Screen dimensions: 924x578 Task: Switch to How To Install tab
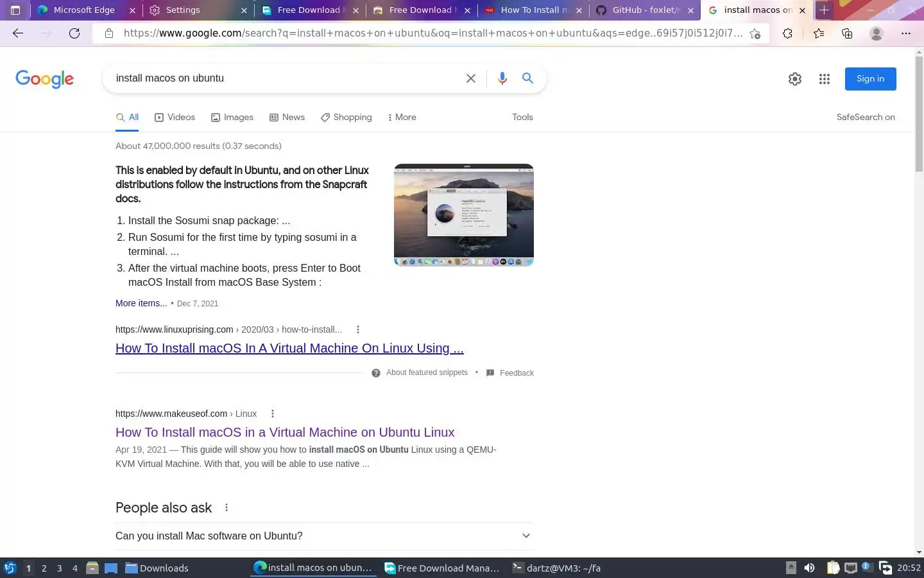click(x=533, y=10)
